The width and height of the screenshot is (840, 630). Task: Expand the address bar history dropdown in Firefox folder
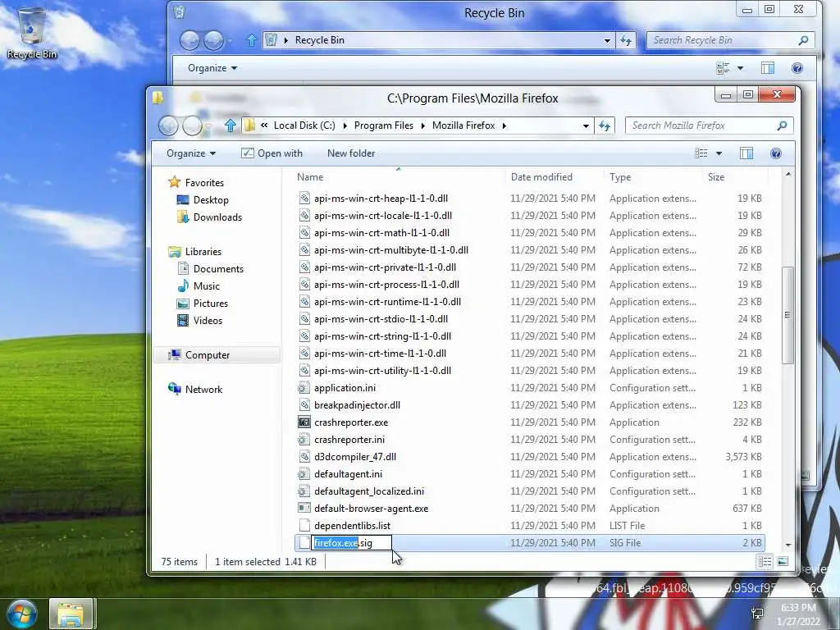click(586, 126)
